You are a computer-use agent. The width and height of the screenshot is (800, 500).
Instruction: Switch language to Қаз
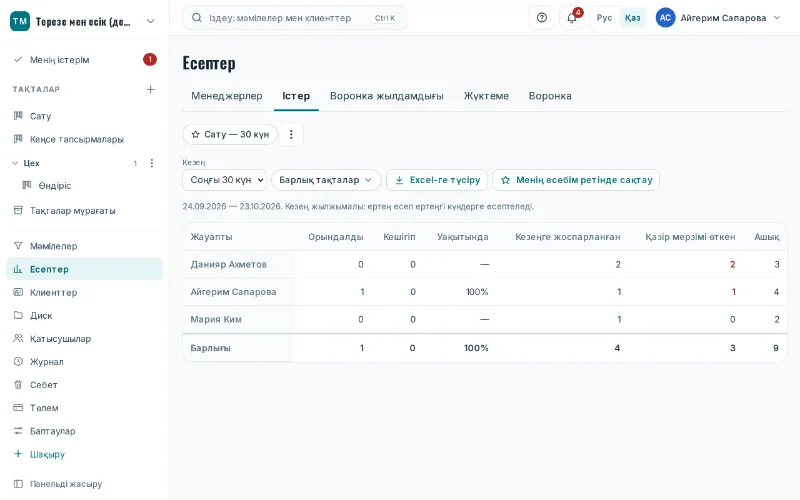pos(633,18)
